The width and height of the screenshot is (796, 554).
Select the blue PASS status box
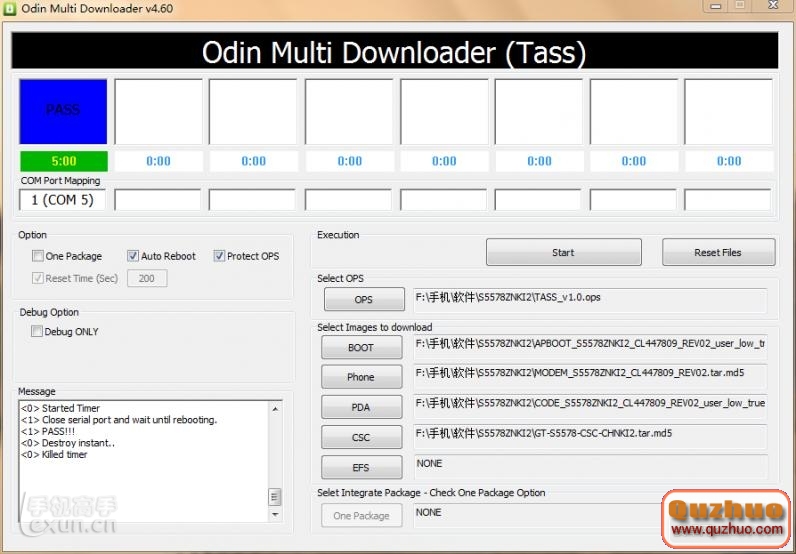pos(63,111)
